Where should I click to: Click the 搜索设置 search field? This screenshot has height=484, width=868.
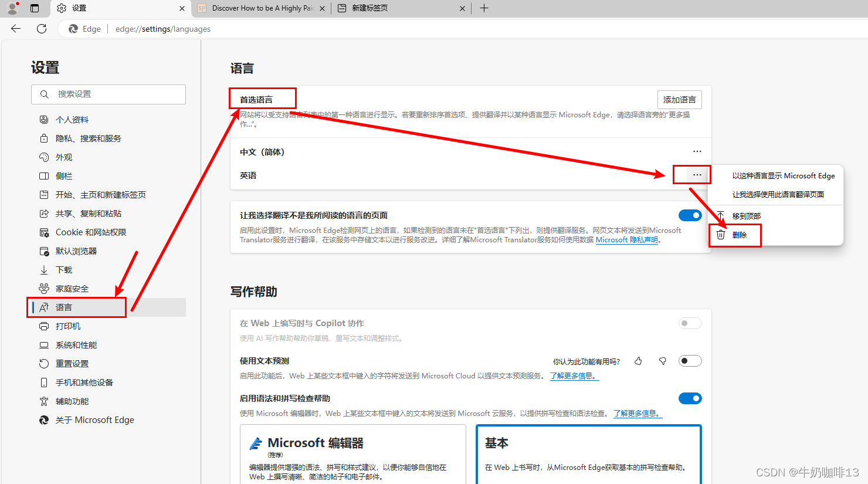[108, 94]
